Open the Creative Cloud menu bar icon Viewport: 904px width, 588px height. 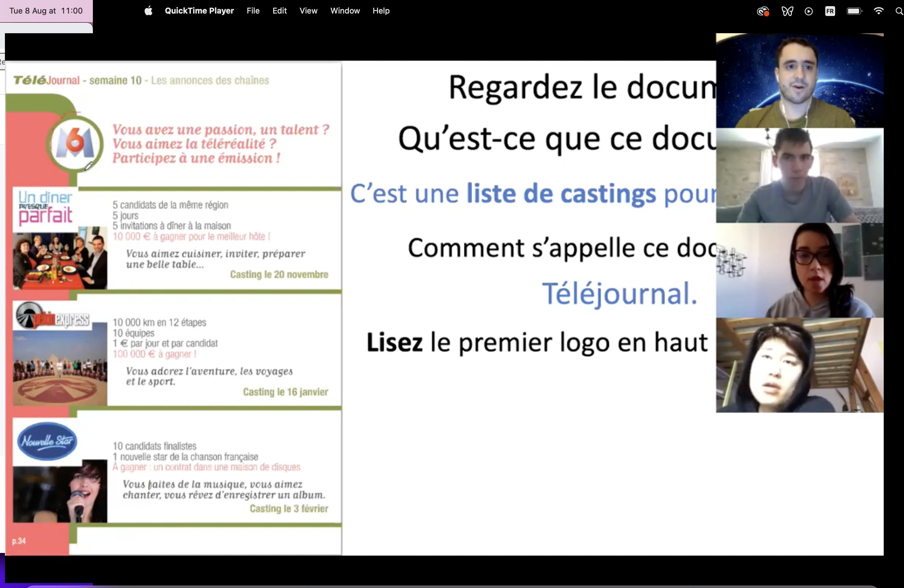[x=763, y=11]
